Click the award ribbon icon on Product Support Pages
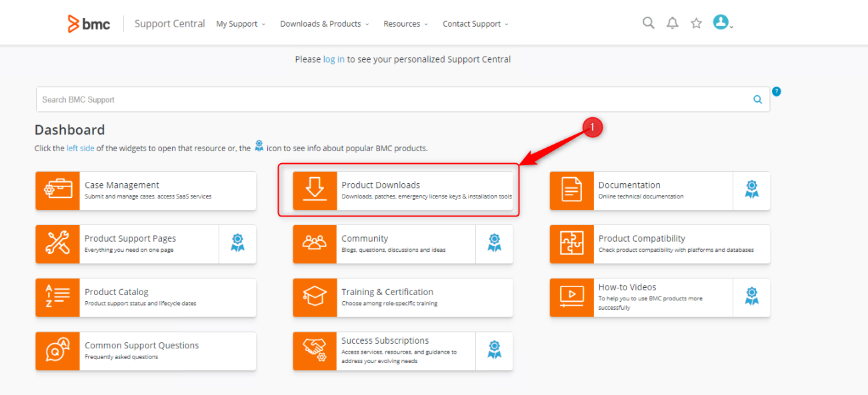 (237, 243)
